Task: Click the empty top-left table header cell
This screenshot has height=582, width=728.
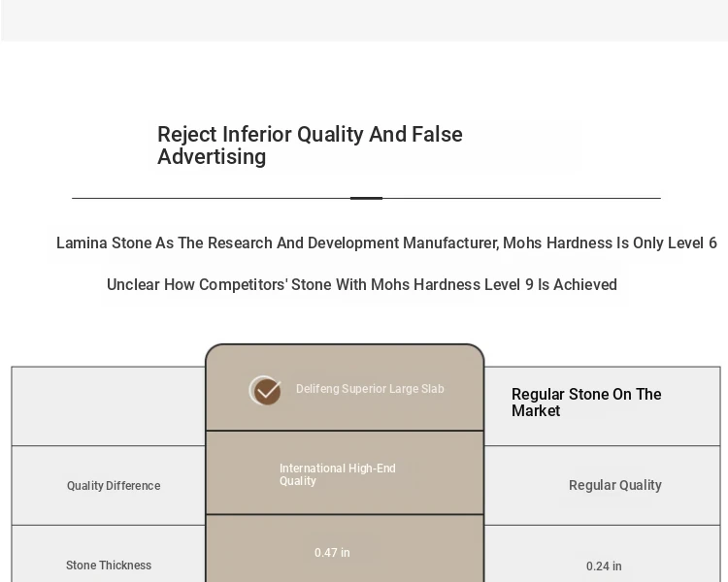Action: coord(109,406)
